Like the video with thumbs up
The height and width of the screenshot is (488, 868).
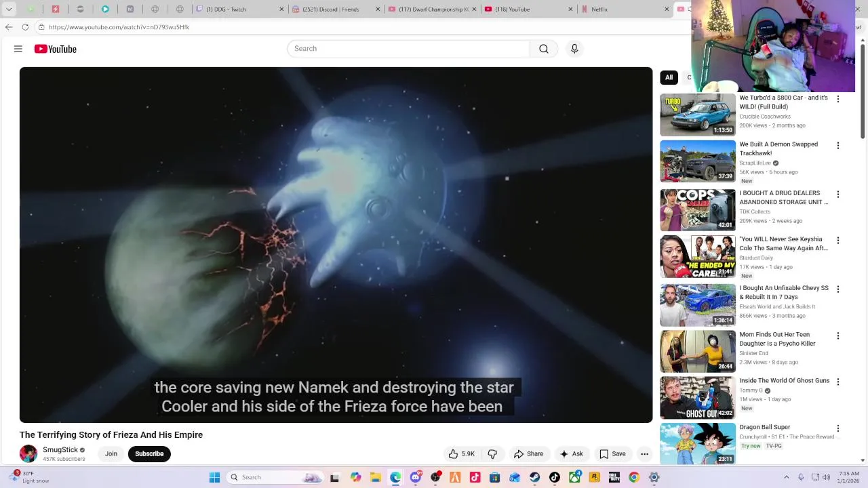coord(461,454)
